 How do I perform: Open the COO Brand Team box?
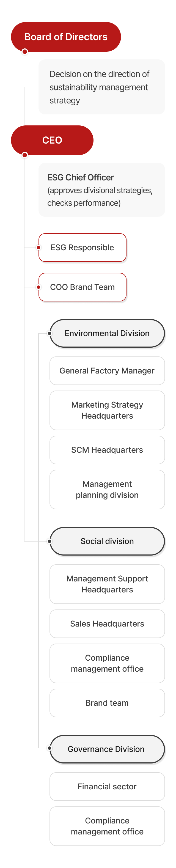pos(82,287)
